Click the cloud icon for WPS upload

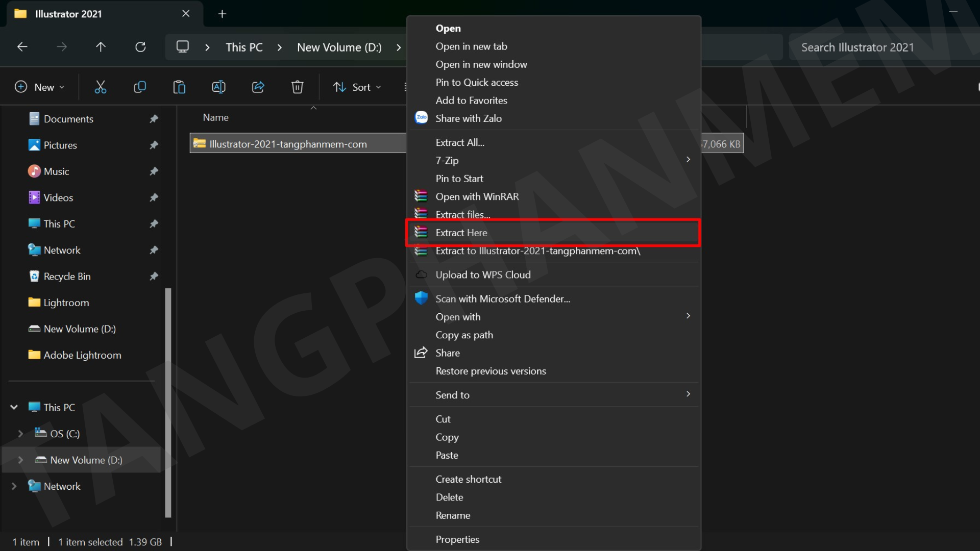(421, 274)
